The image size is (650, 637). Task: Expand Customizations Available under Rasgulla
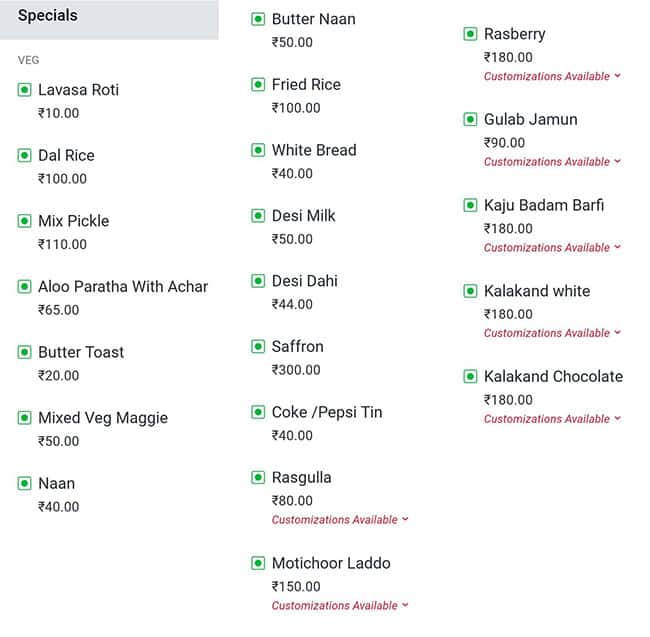(340, 520)
